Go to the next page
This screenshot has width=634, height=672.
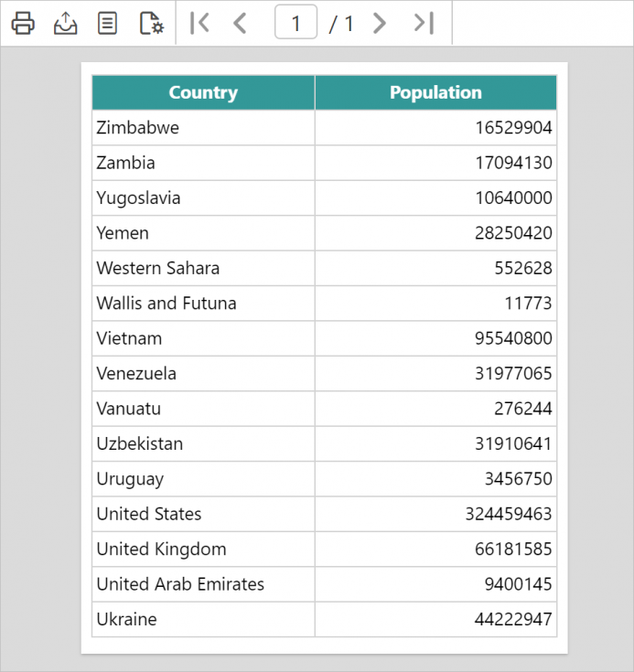click(379, 23)
